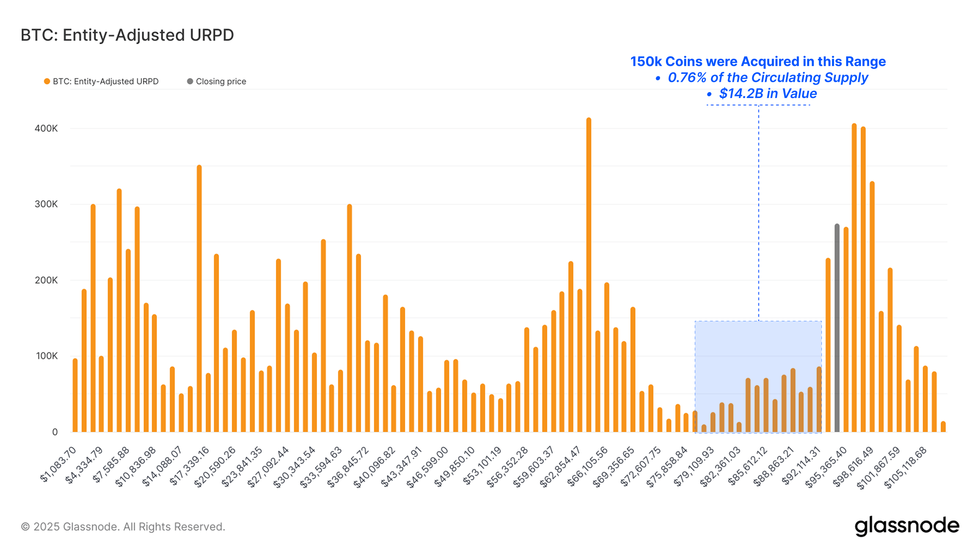
Task: Click the '200K' y-axis label
Action: point(46,280)
